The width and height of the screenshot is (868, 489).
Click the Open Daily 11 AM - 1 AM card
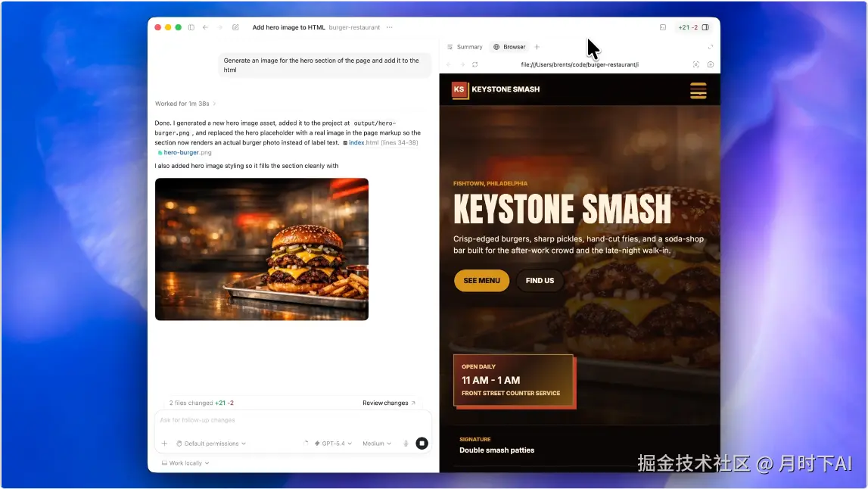(x=515, y=381)
